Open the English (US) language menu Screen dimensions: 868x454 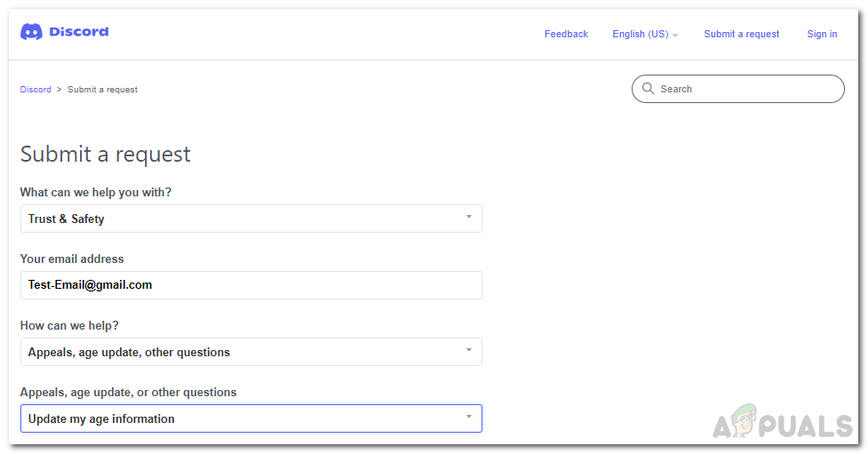(x=640, y=34)
